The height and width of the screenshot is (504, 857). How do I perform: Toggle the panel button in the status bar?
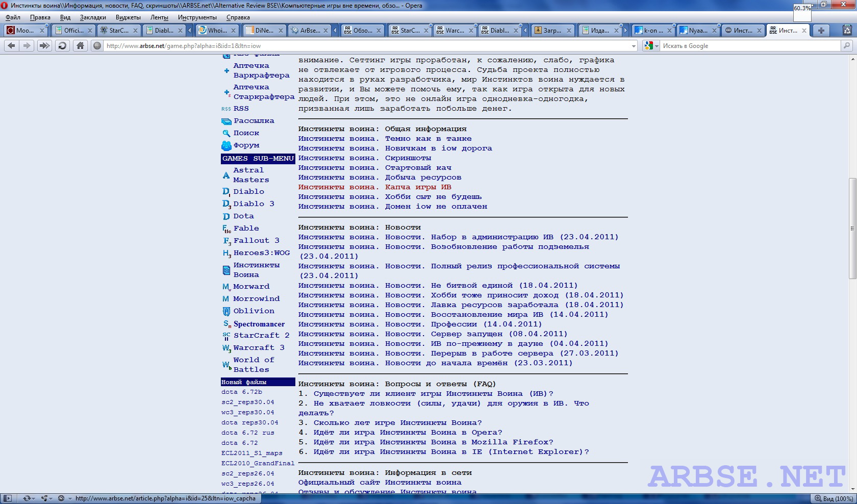point(8,498)
